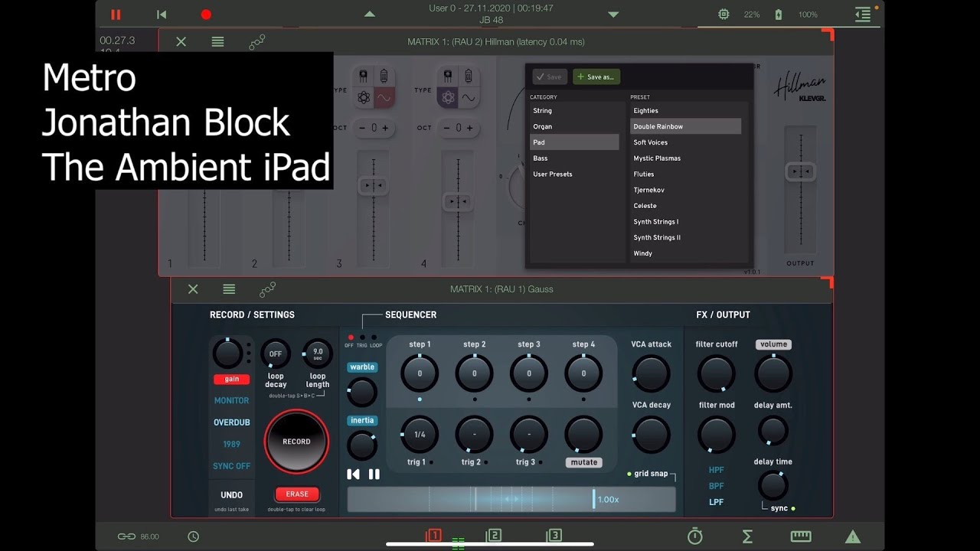This screenshot has height=551, width=980.
Task: Set the sequencer mode to LOOP
Action: (x=374, y=337)
